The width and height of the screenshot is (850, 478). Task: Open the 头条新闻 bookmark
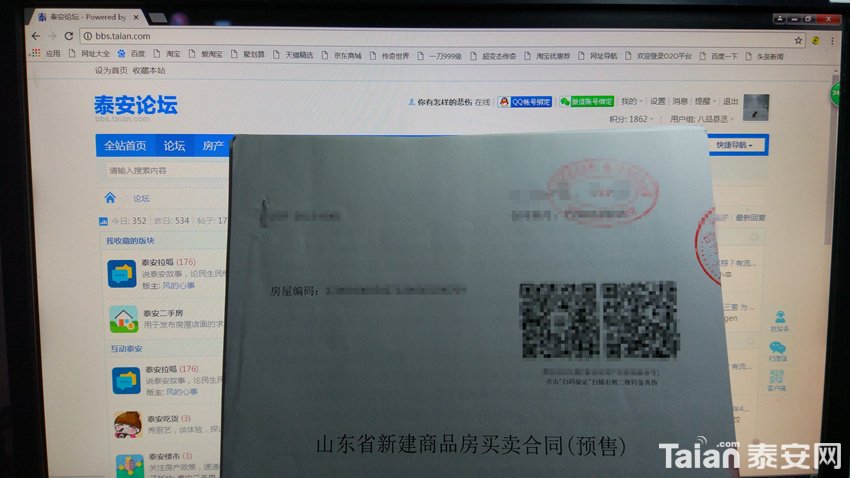[764, 56]
